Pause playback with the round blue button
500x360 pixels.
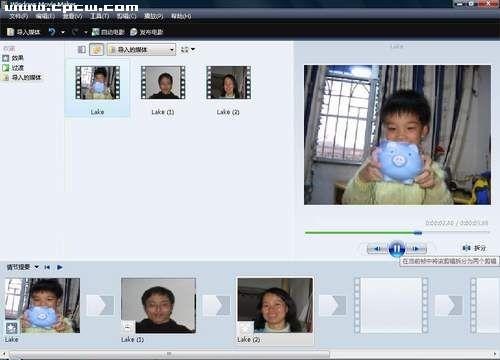397,249
